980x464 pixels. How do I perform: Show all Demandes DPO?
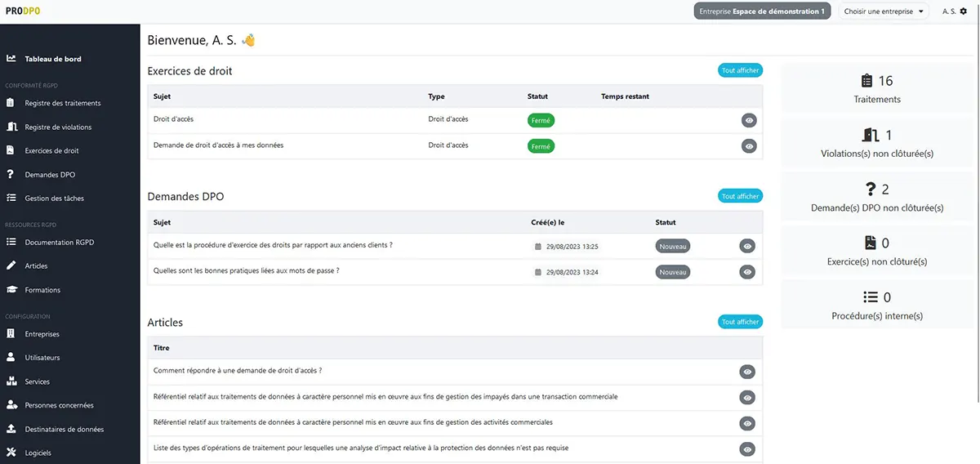[x=740, y=196]
